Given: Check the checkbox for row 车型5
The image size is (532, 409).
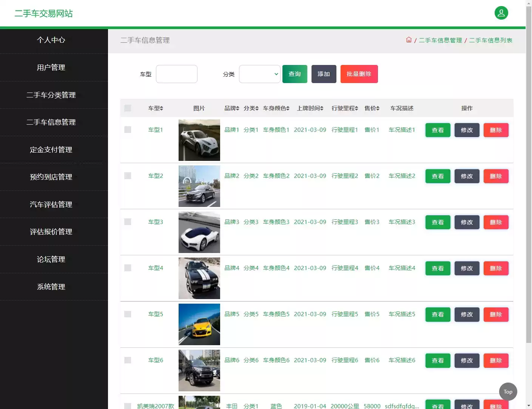Looking at the screenshot, I should pyautogui.click(x=127, y=314).
